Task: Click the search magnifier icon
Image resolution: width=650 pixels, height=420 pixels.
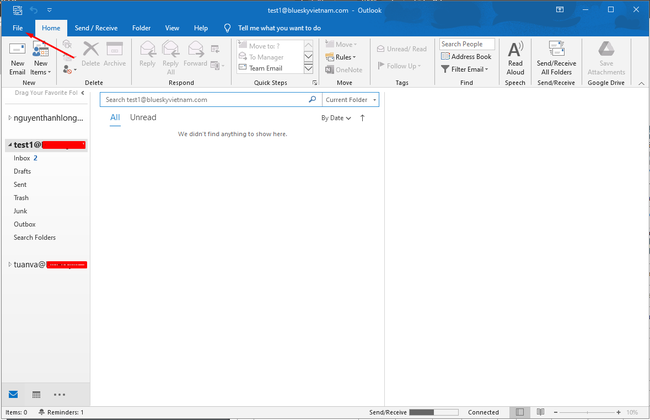Action: (313, 99)
